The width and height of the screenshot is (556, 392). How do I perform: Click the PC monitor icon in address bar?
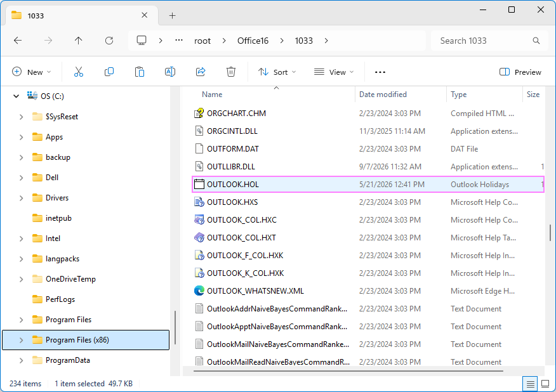[142, 41]
